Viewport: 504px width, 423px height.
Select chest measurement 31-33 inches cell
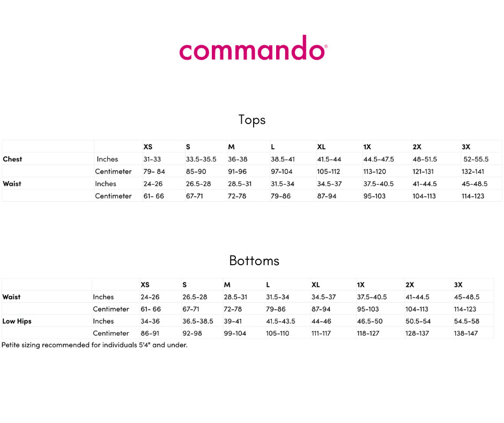pyautogui.click(x=152, y=159)
